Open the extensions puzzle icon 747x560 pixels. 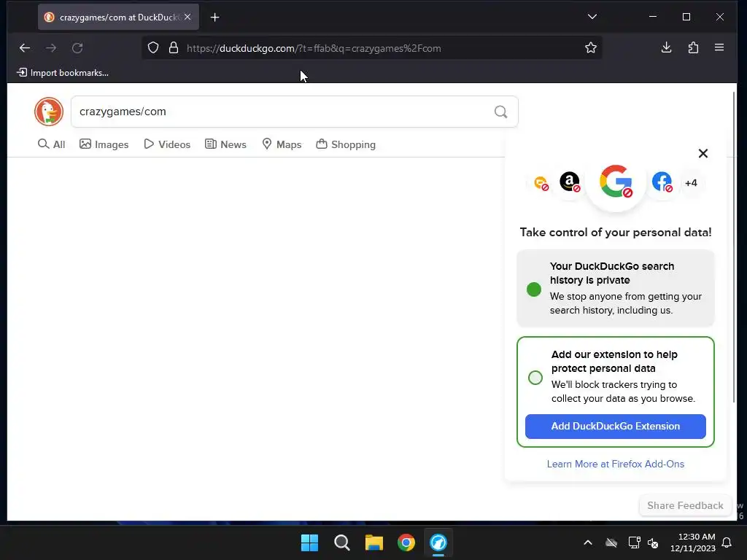point(693,47)
